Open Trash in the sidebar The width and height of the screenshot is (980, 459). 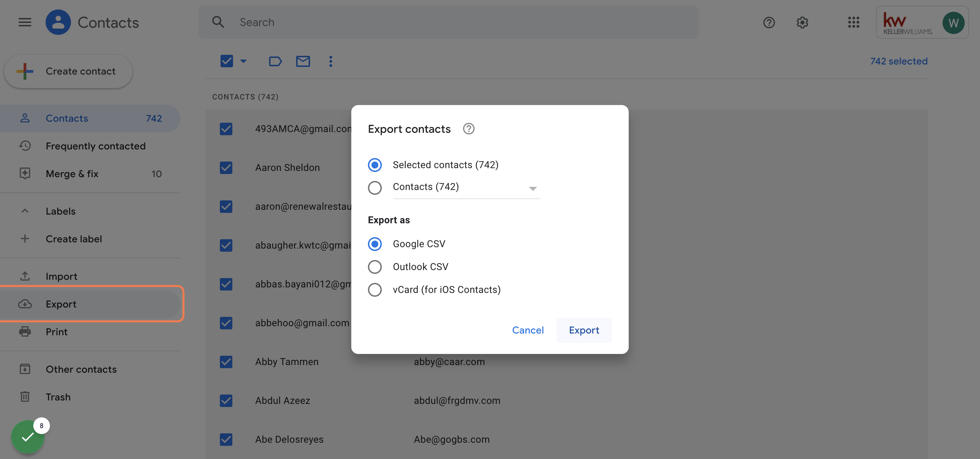point(90,397)
